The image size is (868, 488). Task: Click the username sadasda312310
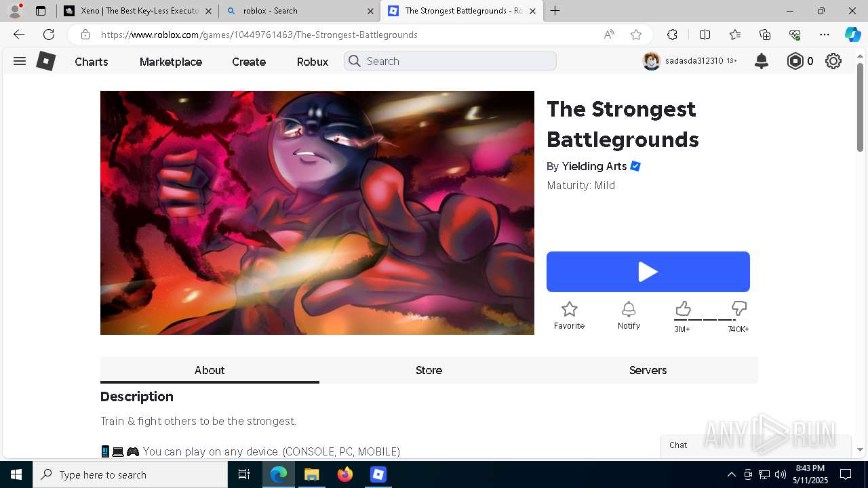(x=694, y=61)
